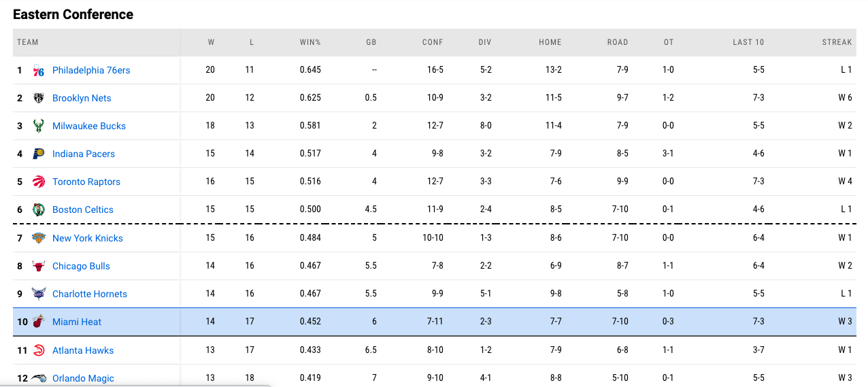This screenshot has width=868, height=387.
Task: Click the Brooklyn Nets team logo
Action: (x=39, y=98)
